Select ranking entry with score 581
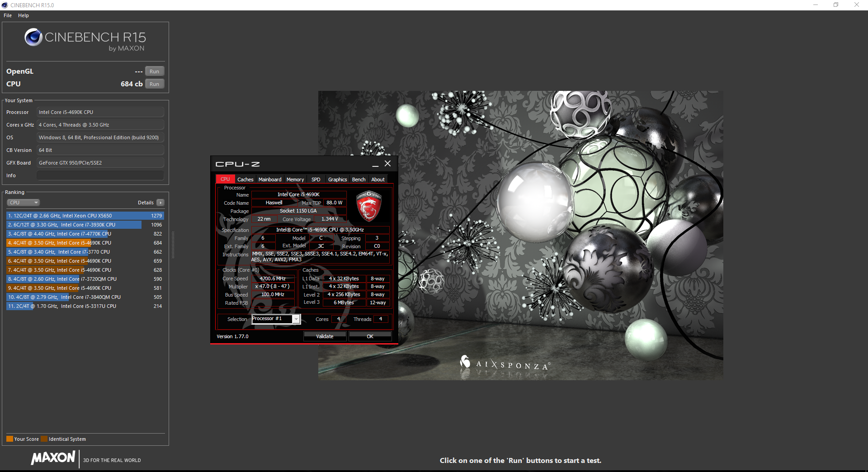 85,288
